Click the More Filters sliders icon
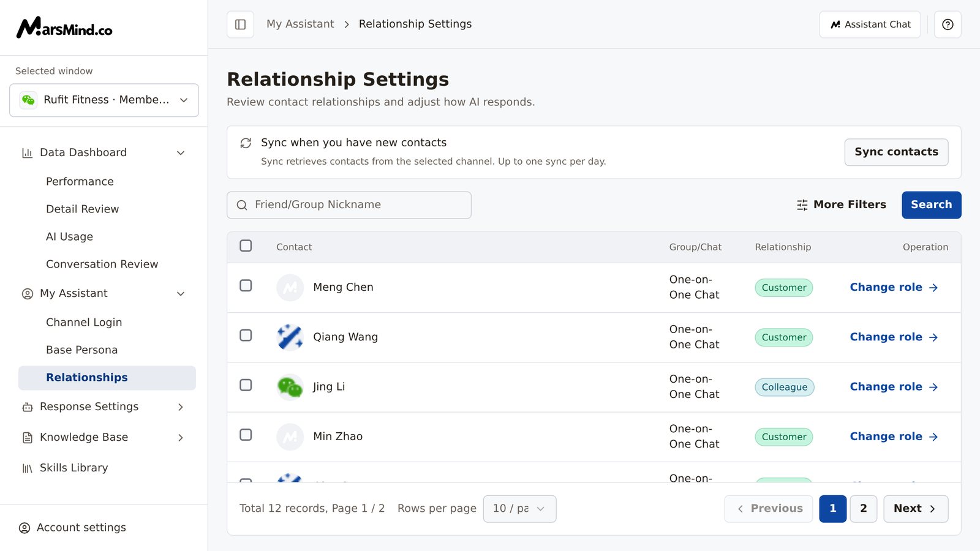The width and height of the screenshot is (980, 551). pos(802,205)
